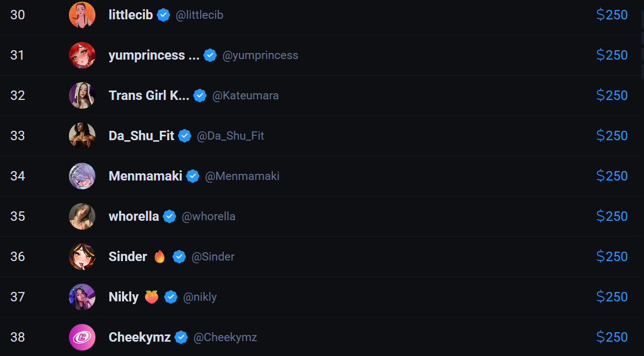
Task: Click the verified badge next to littlecib
Action: pos(163,15)
